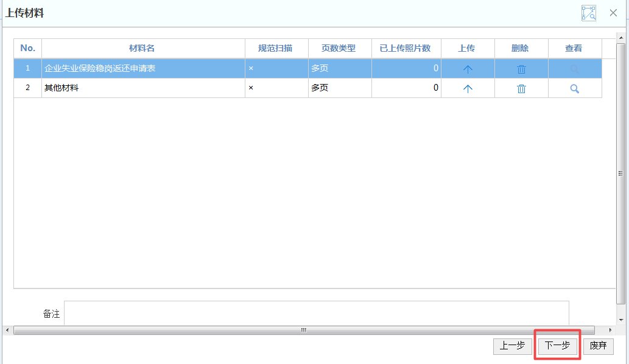Click the 页数类型 column header
The height and width of the screenshot is (364, 629).
point(339,49)
